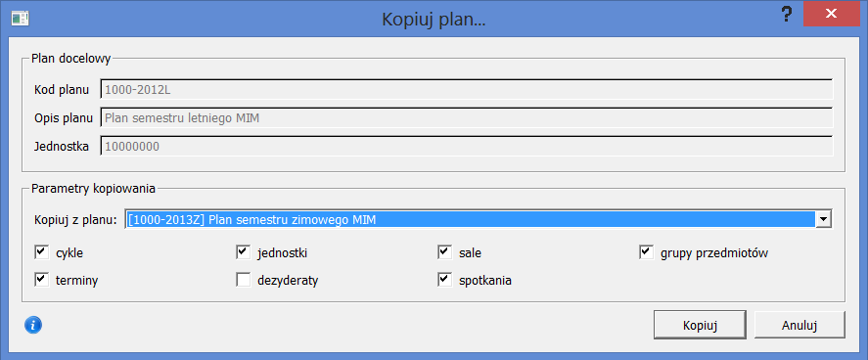Open the application icon in title bar
This screenshot has width=868, height=360.
point(20,19)
